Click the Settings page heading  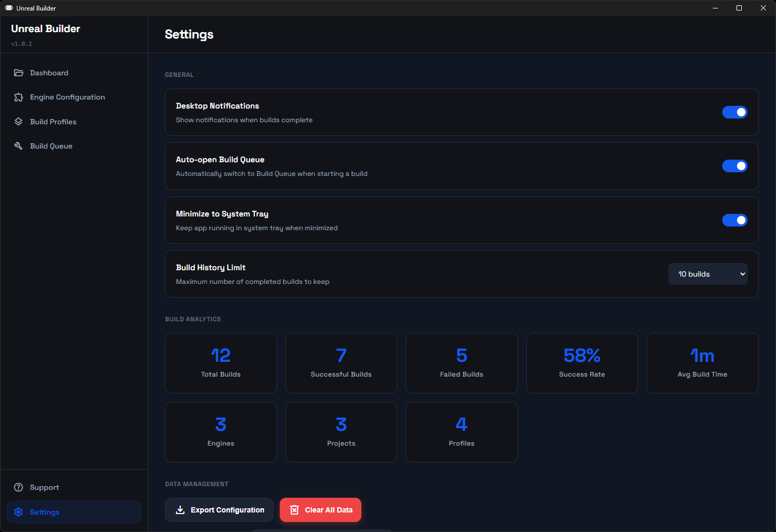coord(189,34)
